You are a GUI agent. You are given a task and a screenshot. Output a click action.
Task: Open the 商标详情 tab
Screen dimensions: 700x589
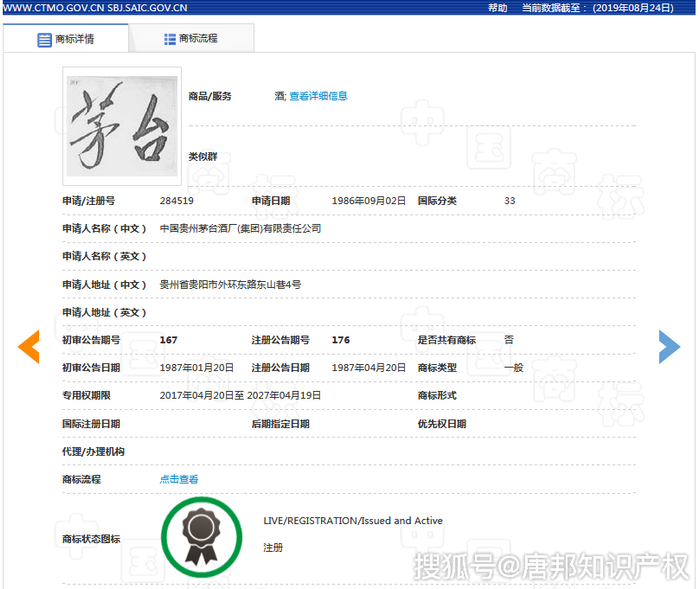coord(66,39)
